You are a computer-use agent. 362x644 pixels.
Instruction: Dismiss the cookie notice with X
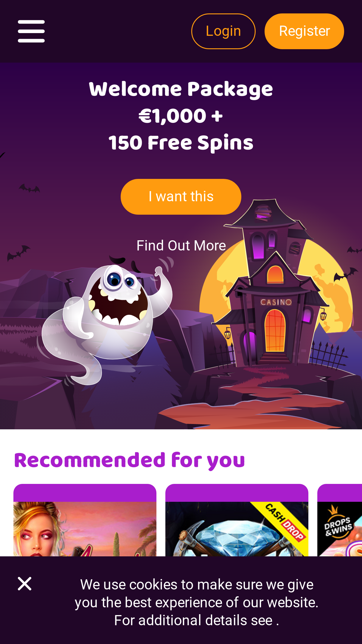(24, 584)
